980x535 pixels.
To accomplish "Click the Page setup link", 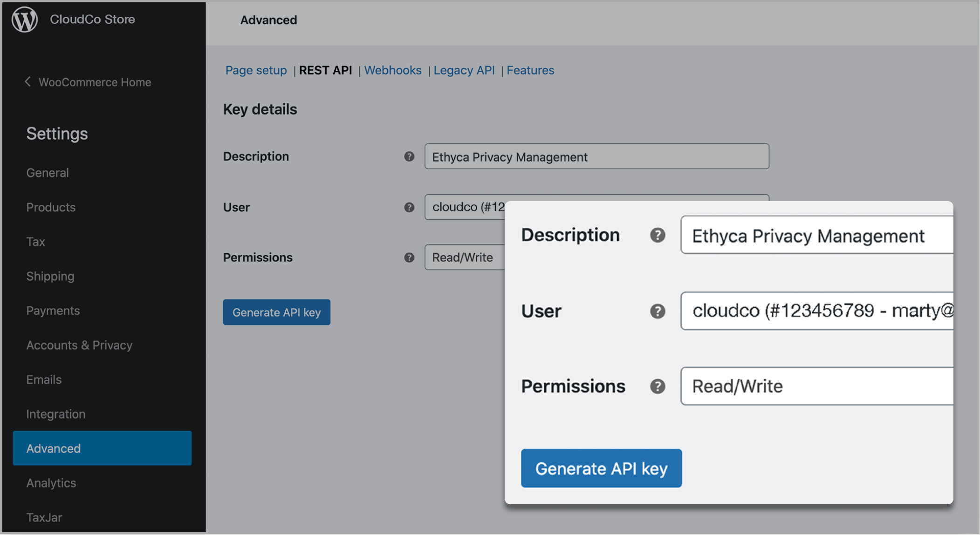I will click(256, 70).
